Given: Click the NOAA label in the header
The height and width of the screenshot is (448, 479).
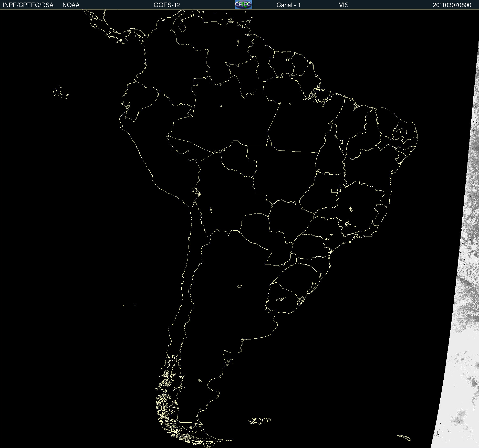Looking at the screenshot, I should pos(71,5).
